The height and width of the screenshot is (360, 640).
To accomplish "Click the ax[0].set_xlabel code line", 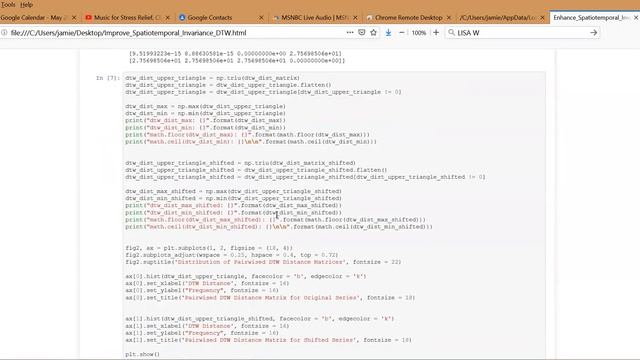I will (207, 283).
